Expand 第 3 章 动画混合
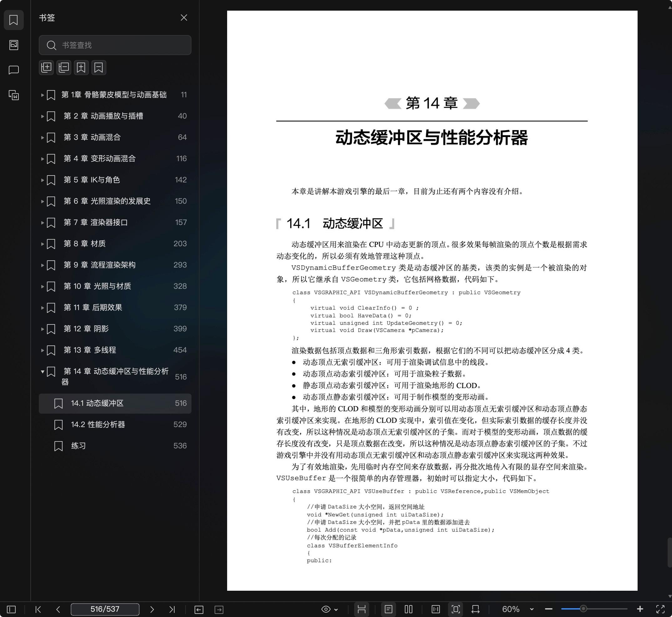Screen dimensions: 672x617 pos(43,138)
